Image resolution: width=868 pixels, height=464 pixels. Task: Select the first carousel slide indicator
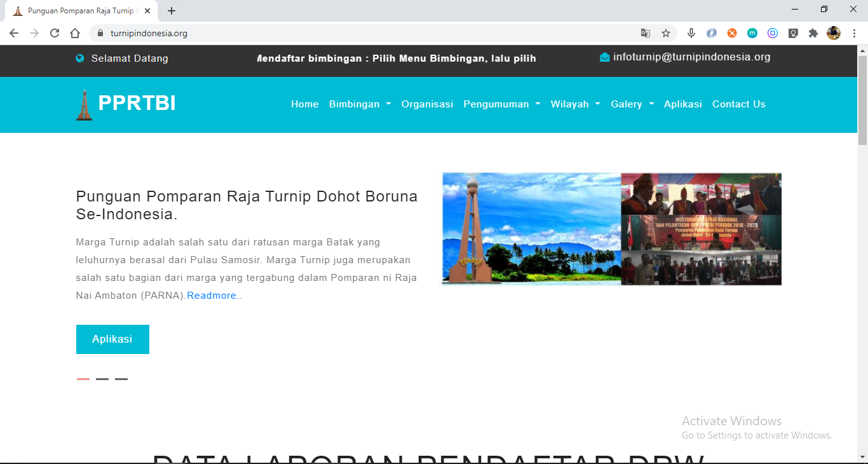point(83,379)
